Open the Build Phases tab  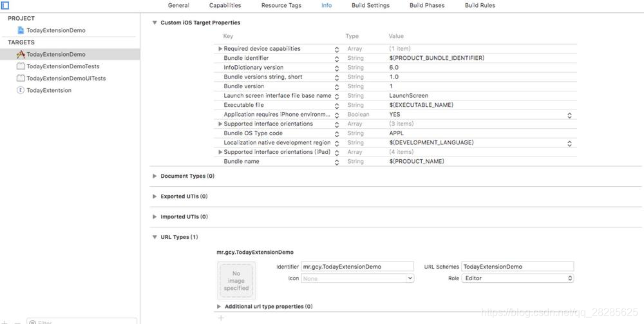[427, 5]
